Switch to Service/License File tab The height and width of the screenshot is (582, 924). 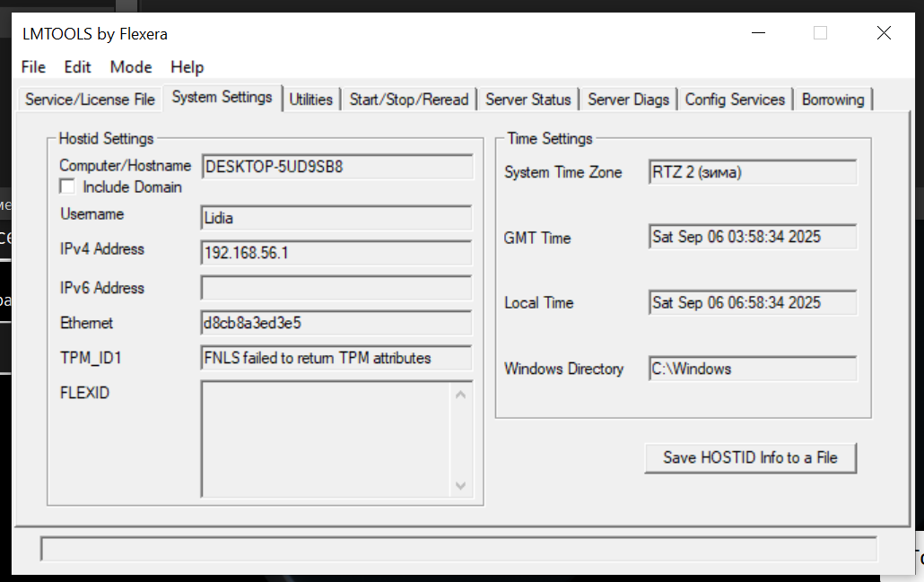pos(90,100)
